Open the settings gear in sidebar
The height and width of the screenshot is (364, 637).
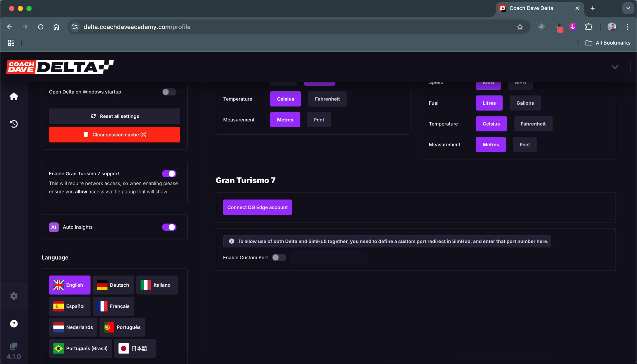14,296
